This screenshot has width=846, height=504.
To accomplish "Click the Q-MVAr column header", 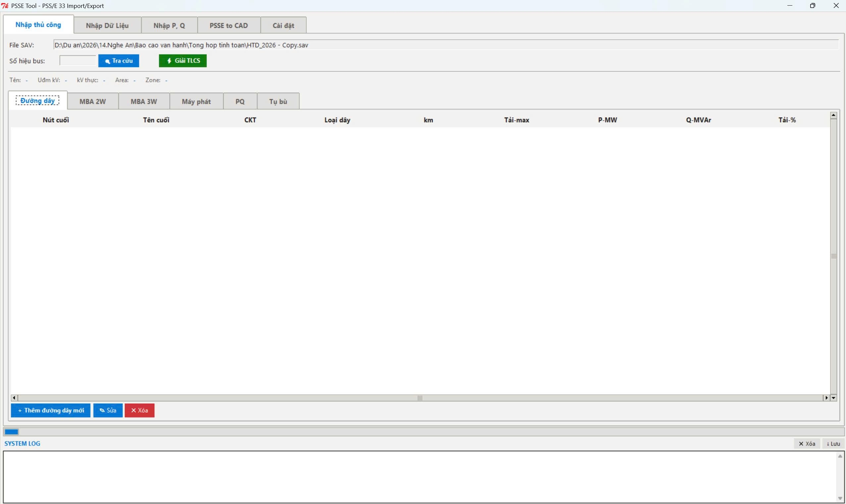I will pos(698,120).
